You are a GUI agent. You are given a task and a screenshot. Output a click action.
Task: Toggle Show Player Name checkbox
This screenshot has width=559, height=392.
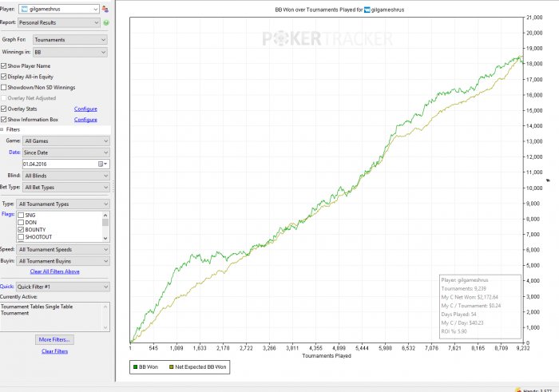tap(3, 66)
